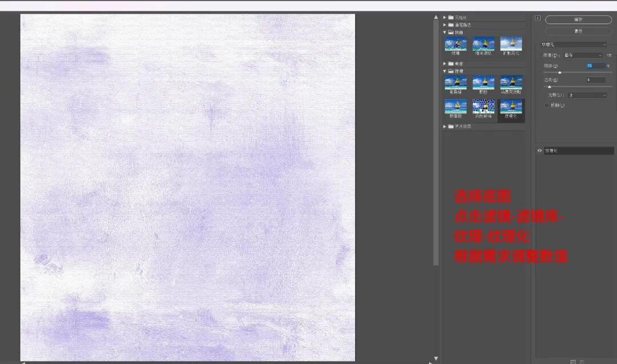The height and width of the screenshot is (364, 617).
Task: Click the 缩放 (Scaling) slider handle
Action: (x=560, y=73)
